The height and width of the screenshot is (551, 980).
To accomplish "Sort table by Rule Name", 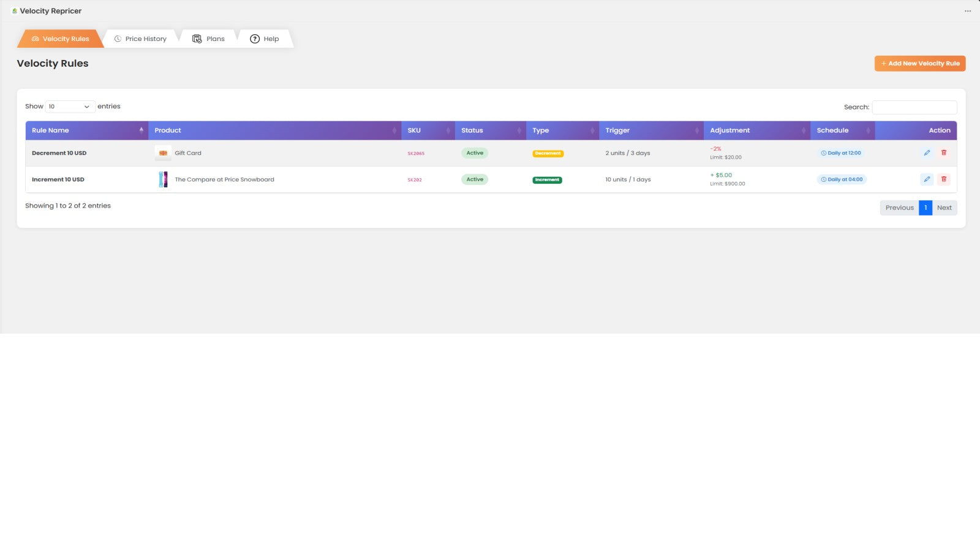I will [x=86, y=130].
